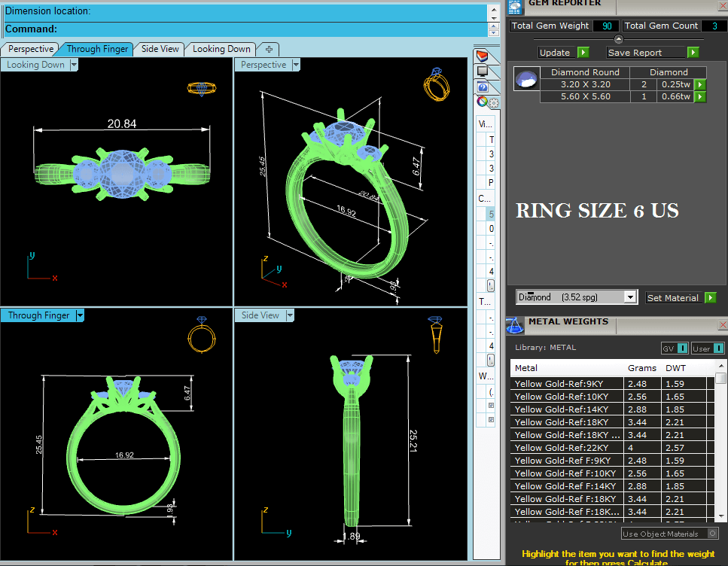Click the Metal Weights scale icon

[515, 324]
